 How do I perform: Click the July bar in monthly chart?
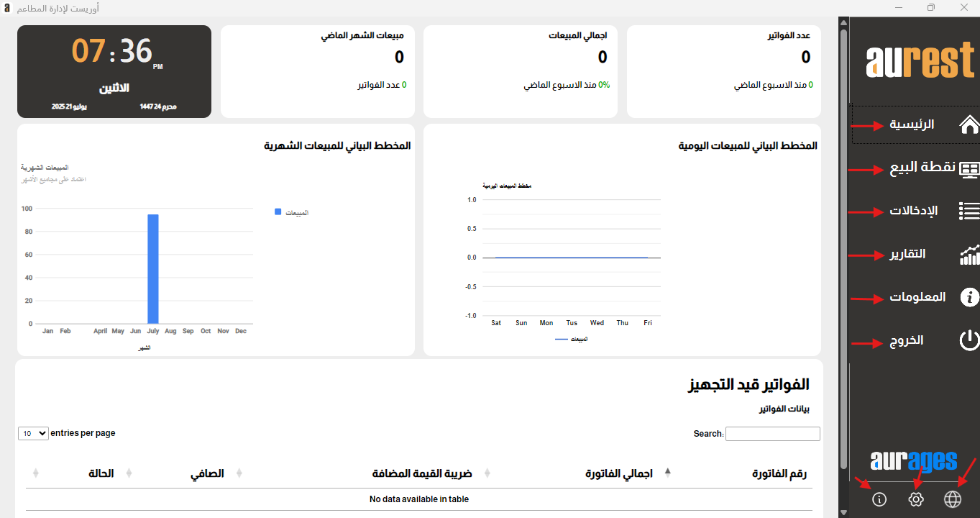click(x=153, y=269)
